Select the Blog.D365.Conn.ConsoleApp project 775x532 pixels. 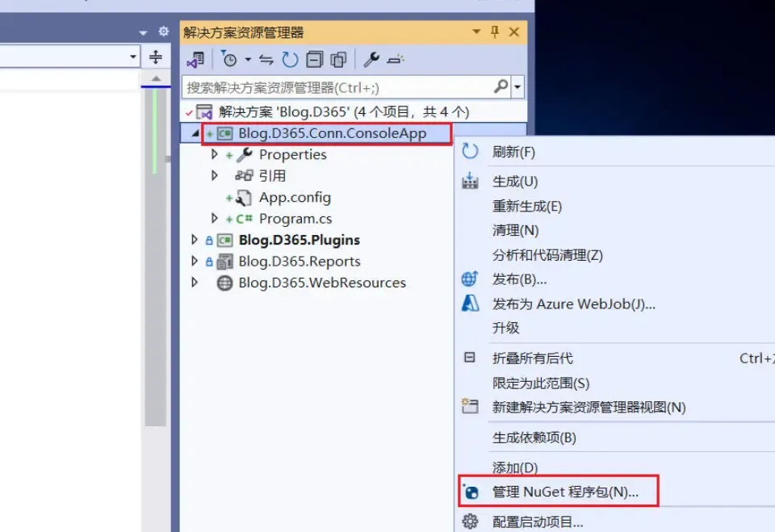(332, 133)
